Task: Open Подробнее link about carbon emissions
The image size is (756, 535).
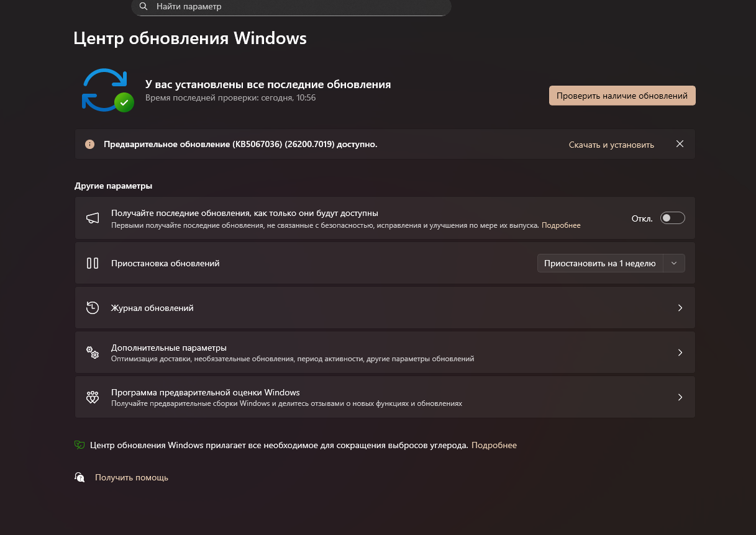Action: pyautogui.click(x=494, y=445)
